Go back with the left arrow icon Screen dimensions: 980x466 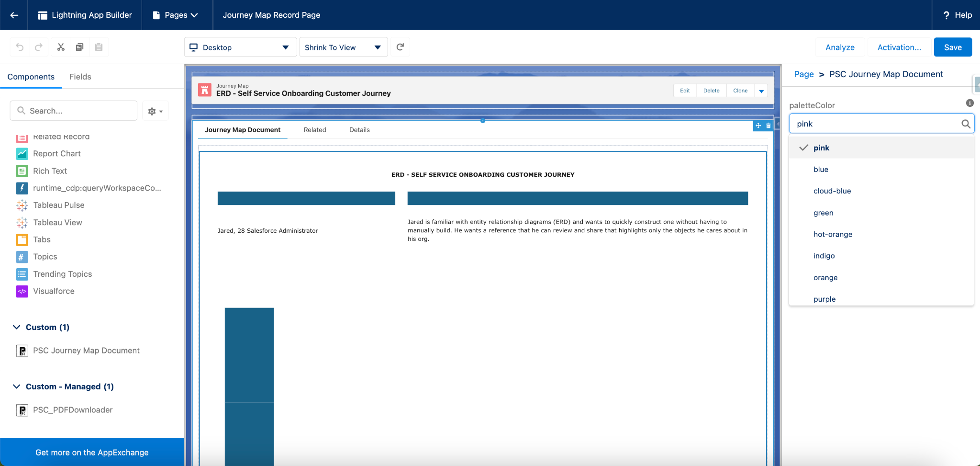tap(14, 15)
